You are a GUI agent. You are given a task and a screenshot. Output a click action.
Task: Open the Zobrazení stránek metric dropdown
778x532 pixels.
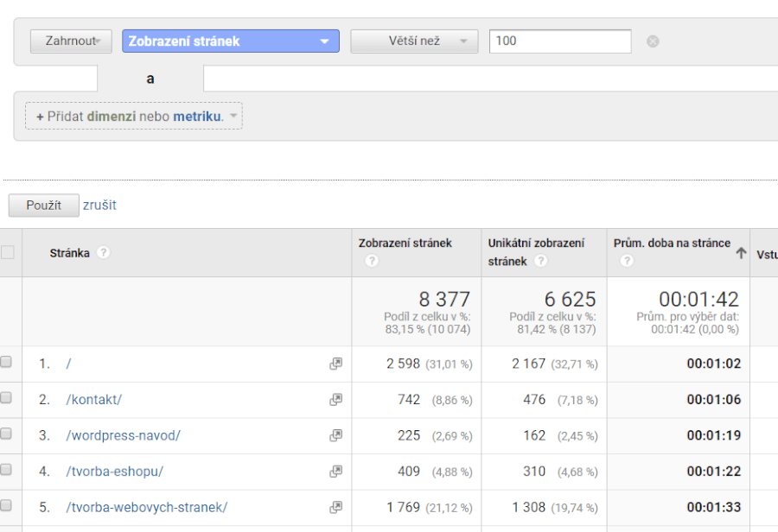(230, 41)
